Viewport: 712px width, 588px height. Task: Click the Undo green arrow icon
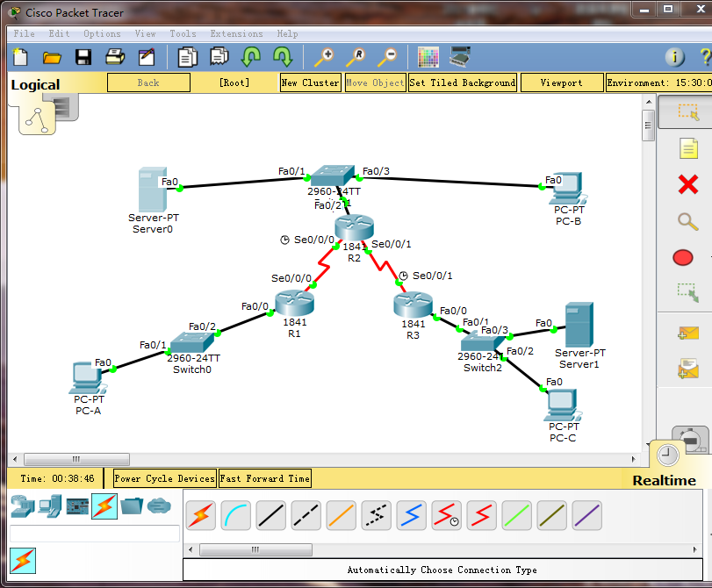click(x=251, y=57)
